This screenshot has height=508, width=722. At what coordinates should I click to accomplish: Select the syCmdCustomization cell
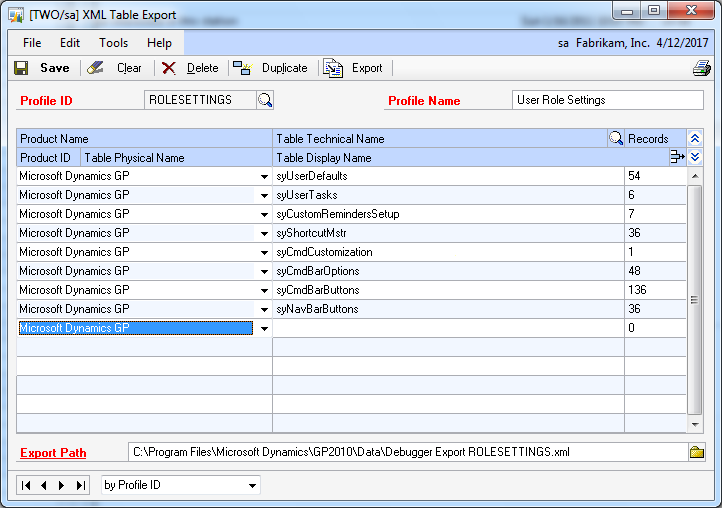(448, 252)
